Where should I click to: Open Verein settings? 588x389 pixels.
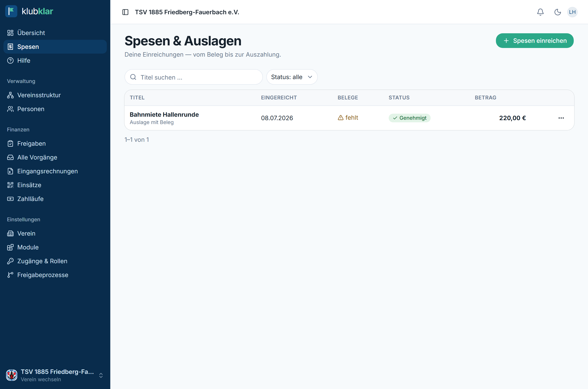coord(55,233)
